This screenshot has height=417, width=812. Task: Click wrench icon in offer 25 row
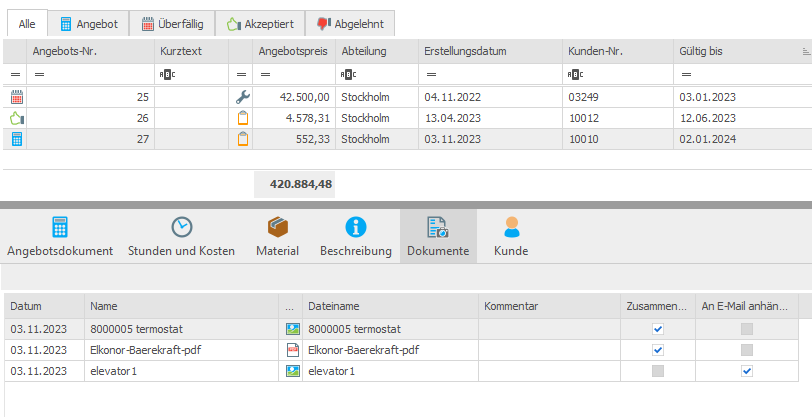(x=240, y=98)
